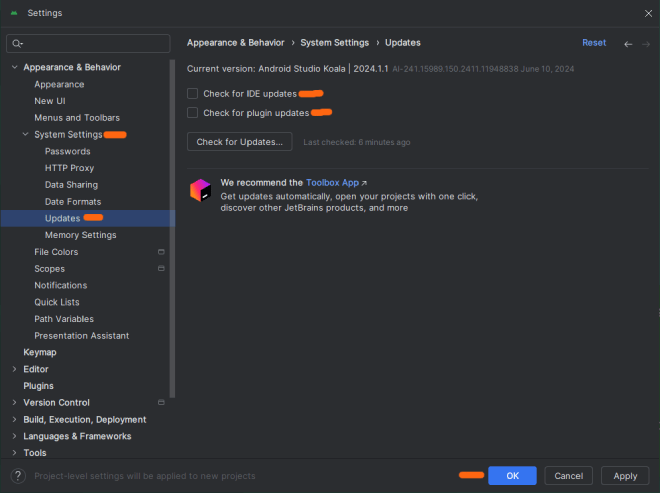The height and width of the screenshot is (493, 660).
Task: Click the external link arrow after Toolbox App
Action: point(364,183)
